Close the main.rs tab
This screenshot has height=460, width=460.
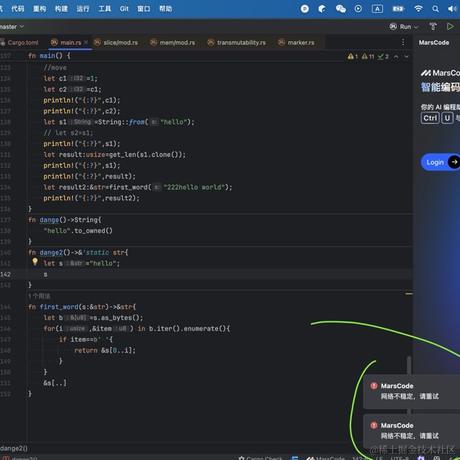tap(86, 42)
